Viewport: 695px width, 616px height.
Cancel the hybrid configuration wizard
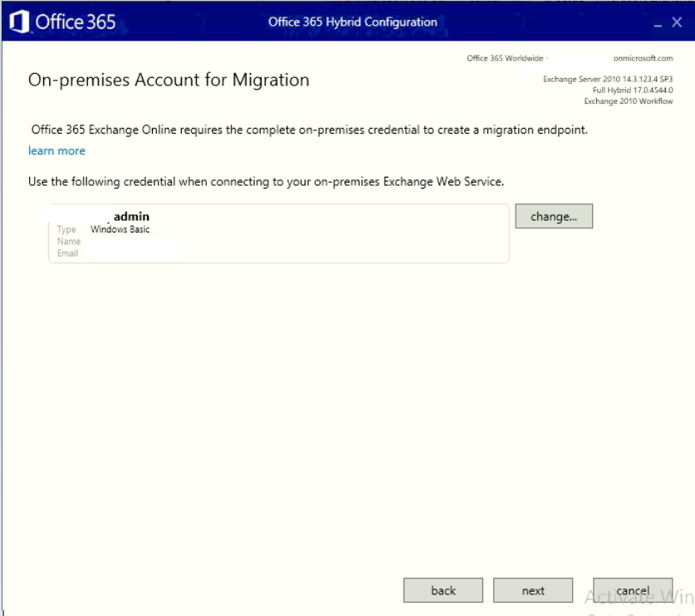coord(633,590)
